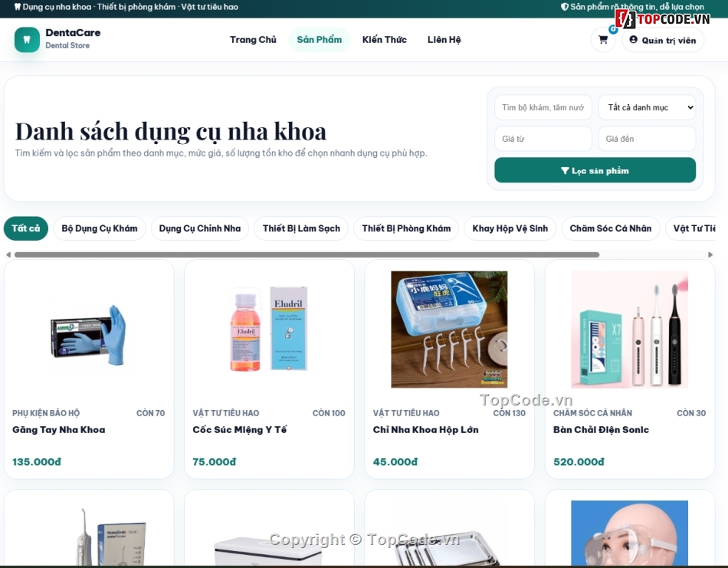Viewport: 728px width, 568px height.
Task: Open the shopping cart icon
Action: (603, 40)
